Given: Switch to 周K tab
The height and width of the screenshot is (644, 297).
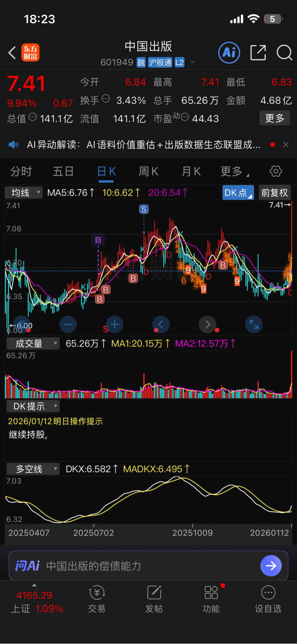Looking at the screenshot, I should pyautogui.click(x=148, y=172).
